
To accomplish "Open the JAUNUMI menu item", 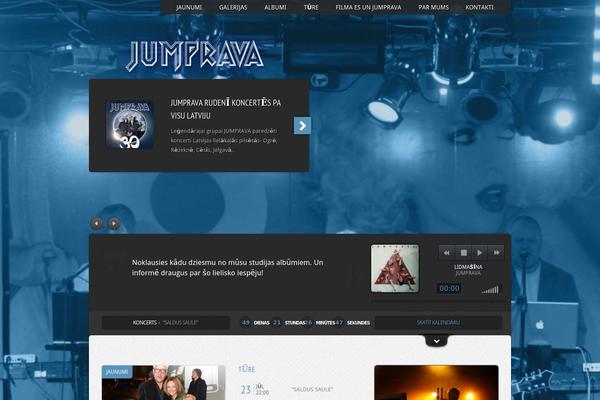I will (189, 7).
